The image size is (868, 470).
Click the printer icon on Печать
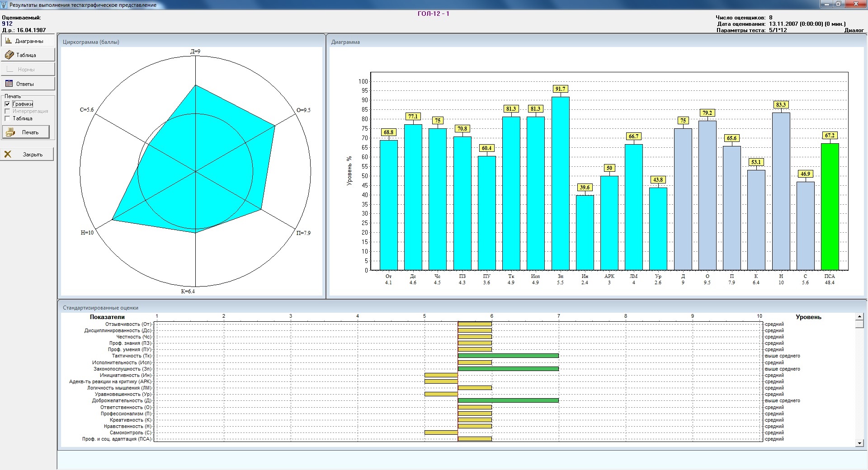point(11,132)
